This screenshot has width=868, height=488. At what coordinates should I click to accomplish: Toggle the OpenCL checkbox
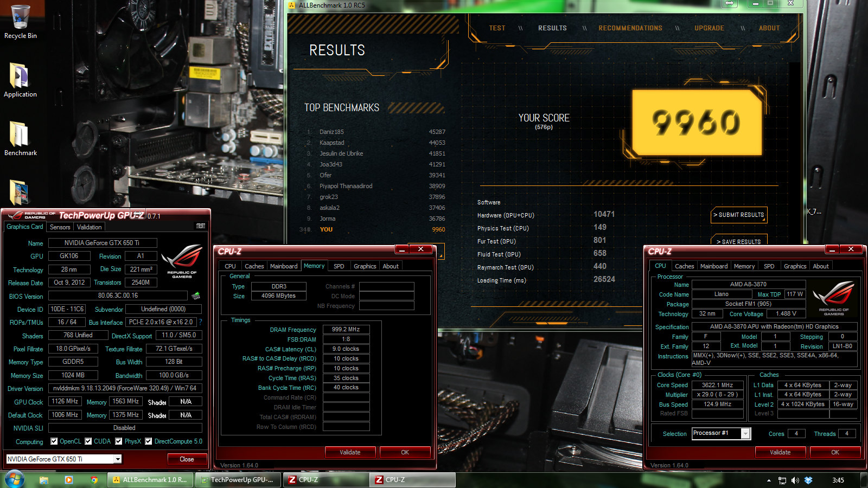54,441
